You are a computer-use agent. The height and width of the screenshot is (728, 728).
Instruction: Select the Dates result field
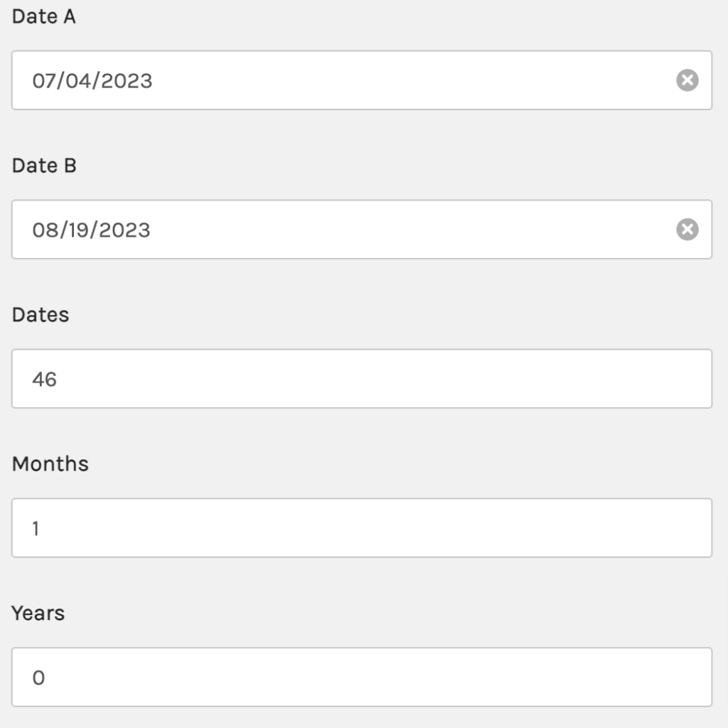[x=362, y=378]
